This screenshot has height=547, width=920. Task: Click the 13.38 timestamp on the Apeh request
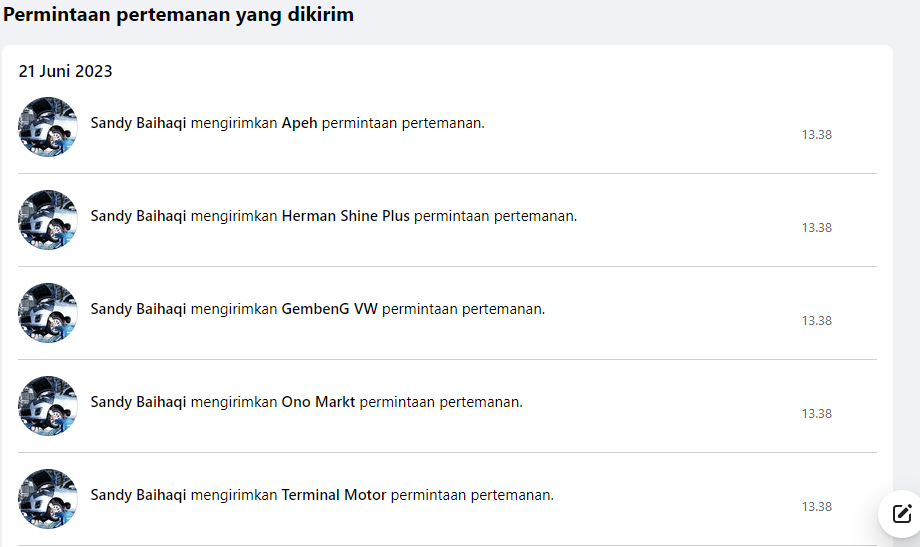(816, 135)
